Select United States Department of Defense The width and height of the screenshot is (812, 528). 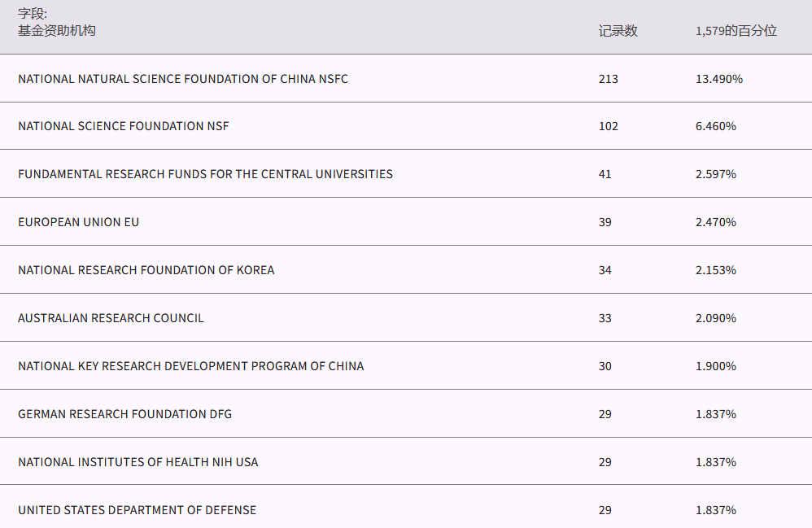coord(137,510)
